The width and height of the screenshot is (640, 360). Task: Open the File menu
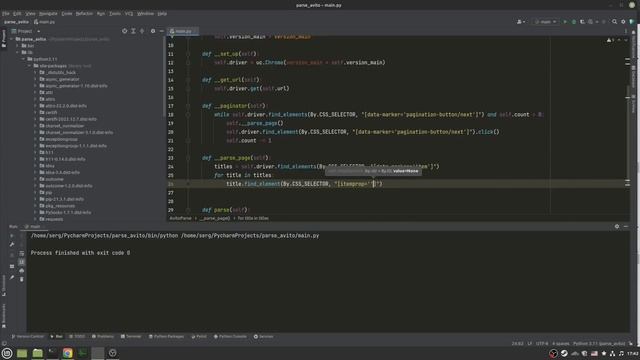pos(6,13)
